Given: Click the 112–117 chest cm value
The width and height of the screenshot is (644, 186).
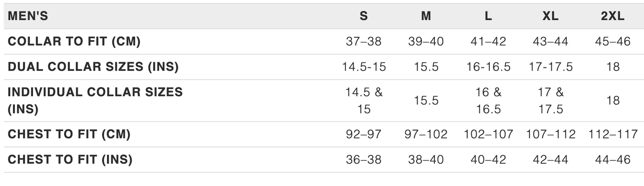Looking at the screenshot, I should pos(613,134).
